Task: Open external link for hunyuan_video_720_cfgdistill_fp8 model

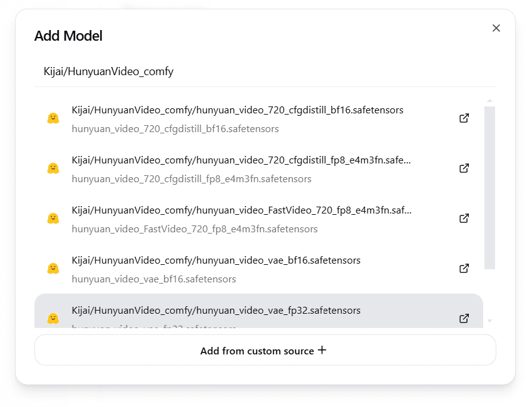Action: 464,168
